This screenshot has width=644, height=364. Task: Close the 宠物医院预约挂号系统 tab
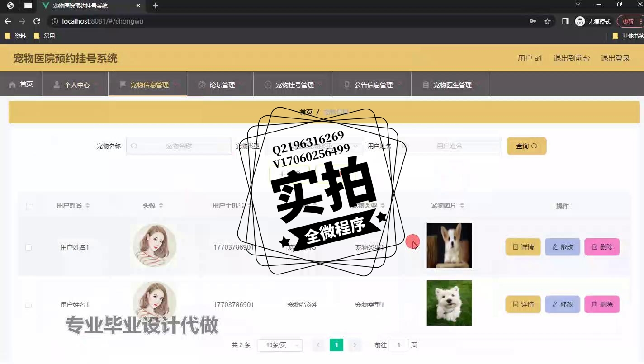tap(139, 6)
